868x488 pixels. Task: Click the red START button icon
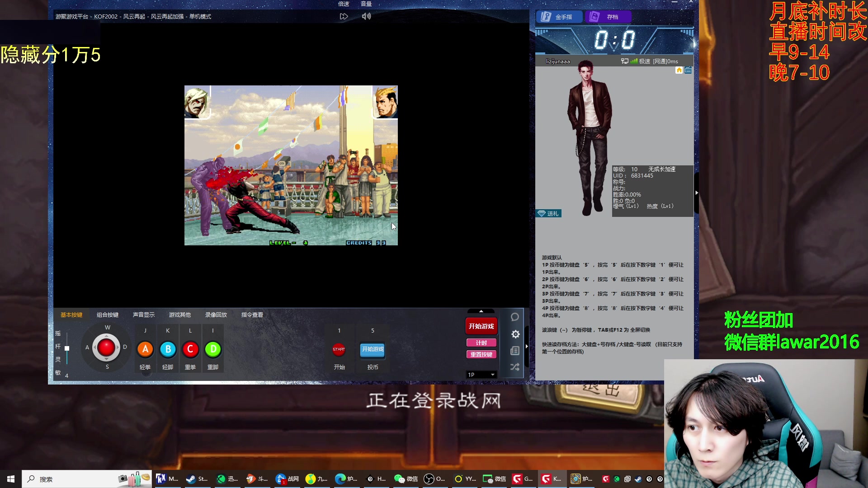(x=339, y=349)
